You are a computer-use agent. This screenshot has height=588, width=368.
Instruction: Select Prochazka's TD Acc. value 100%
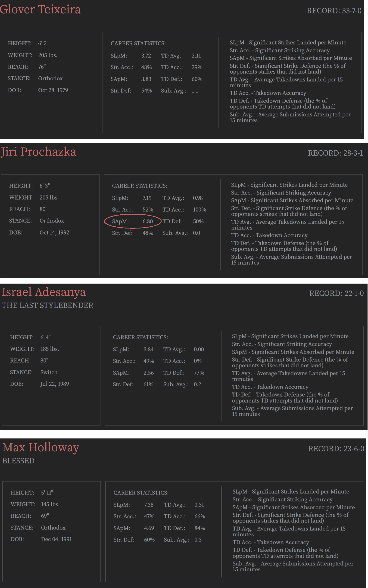tap(200, 210)
